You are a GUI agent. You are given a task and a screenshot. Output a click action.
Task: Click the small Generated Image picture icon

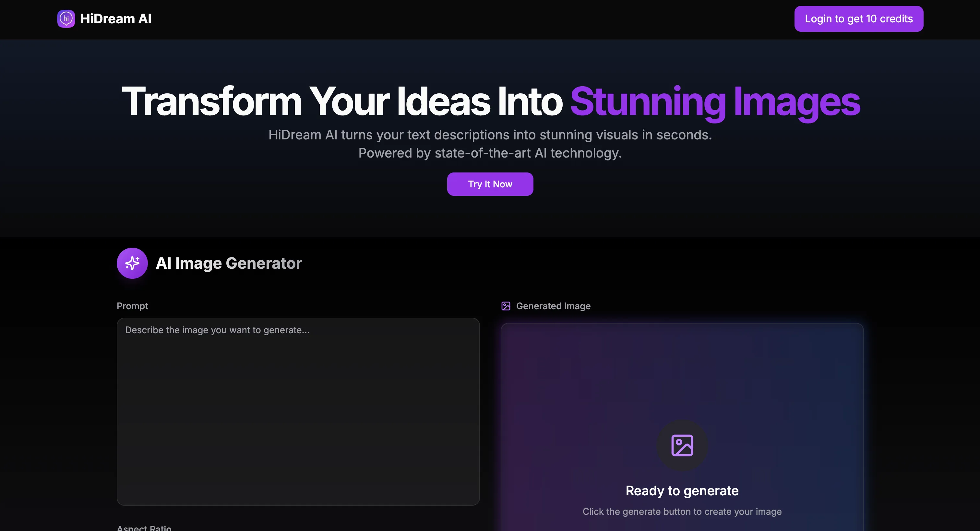coord(506,306)
